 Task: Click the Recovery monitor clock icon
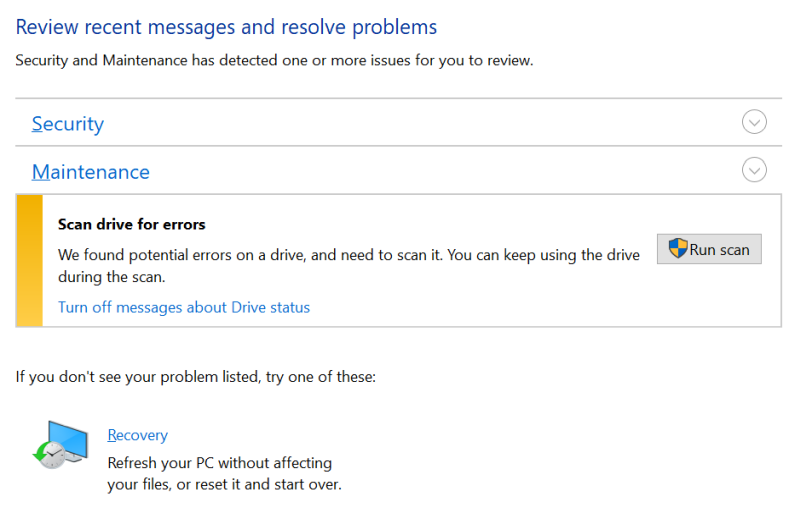(60, 445)
